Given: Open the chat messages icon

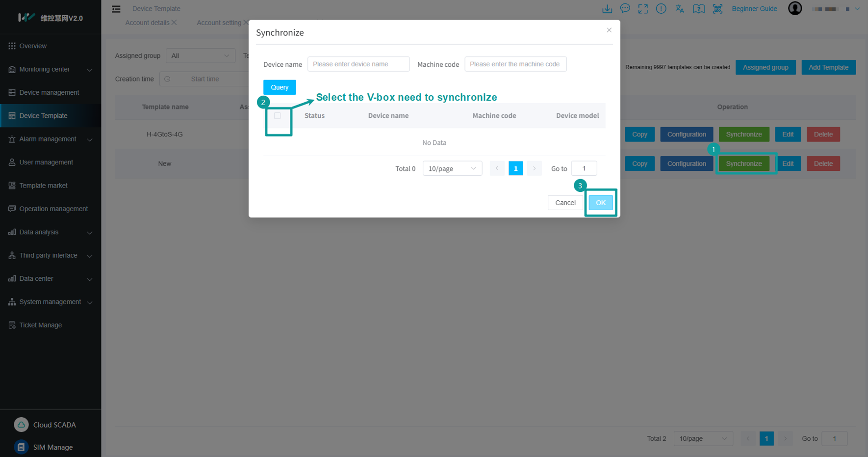Looking at the screenshot, I should point(625,9).
